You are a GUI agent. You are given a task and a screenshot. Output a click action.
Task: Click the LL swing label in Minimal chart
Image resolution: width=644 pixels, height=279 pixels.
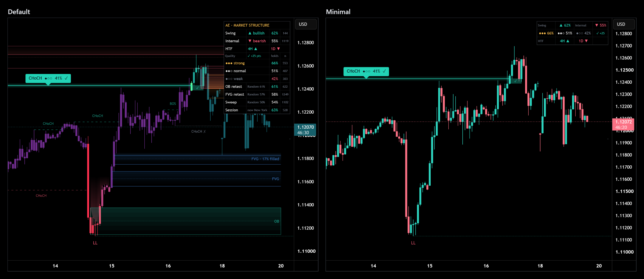click(413, 243)
